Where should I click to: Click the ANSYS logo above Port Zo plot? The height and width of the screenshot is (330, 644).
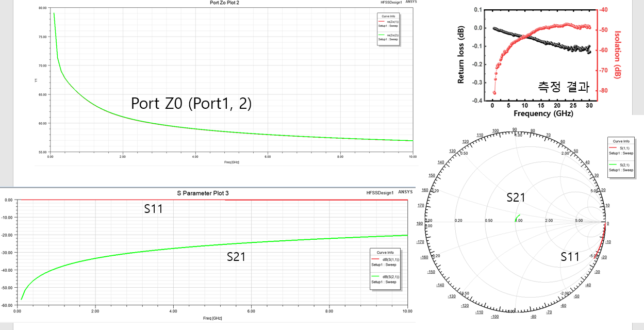click(x=411, y=2)
